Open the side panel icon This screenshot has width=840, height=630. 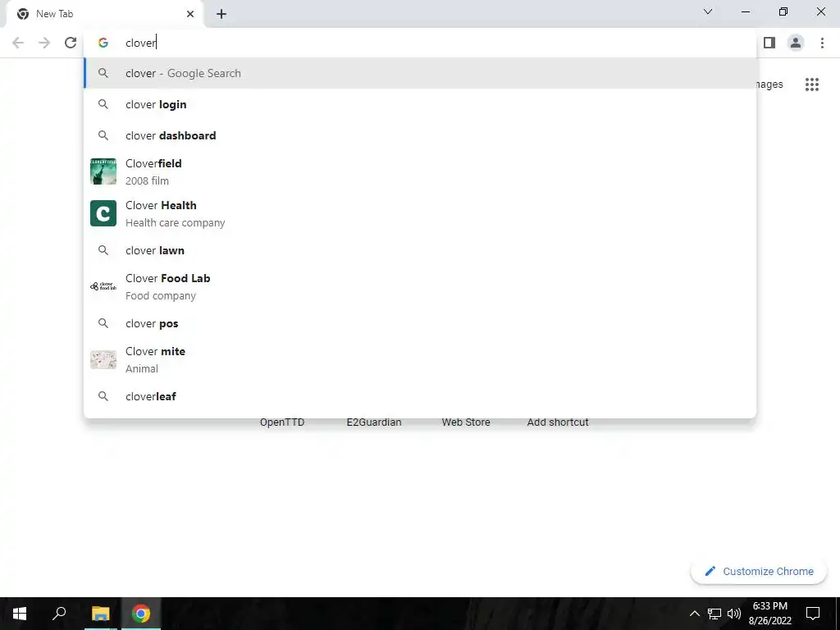769,43
